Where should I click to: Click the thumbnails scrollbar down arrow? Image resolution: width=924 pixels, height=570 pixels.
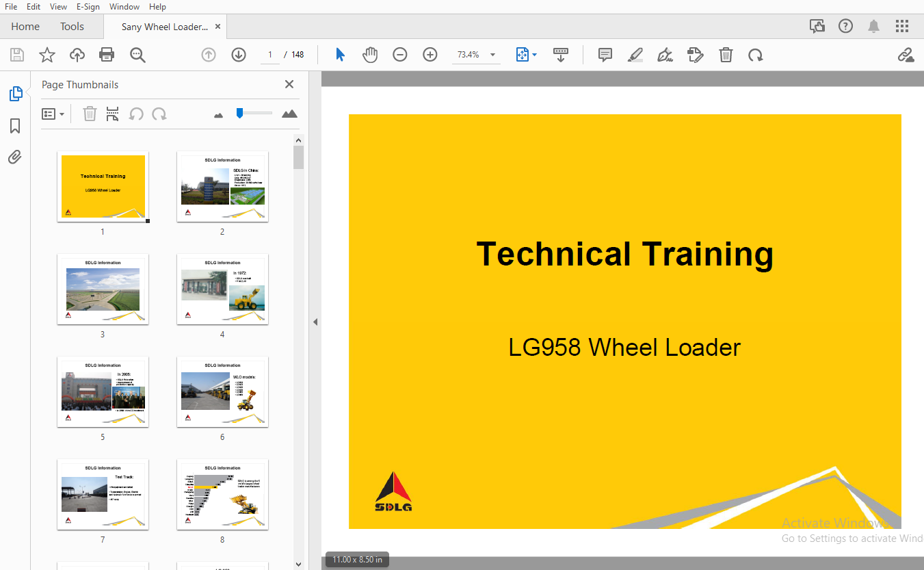point(298,565)
